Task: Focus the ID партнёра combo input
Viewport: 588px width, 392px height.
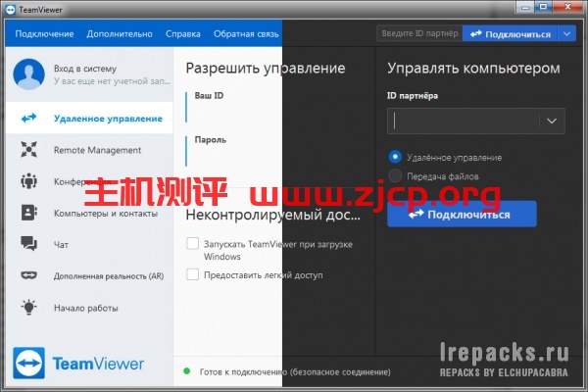Action: [464, 121]
